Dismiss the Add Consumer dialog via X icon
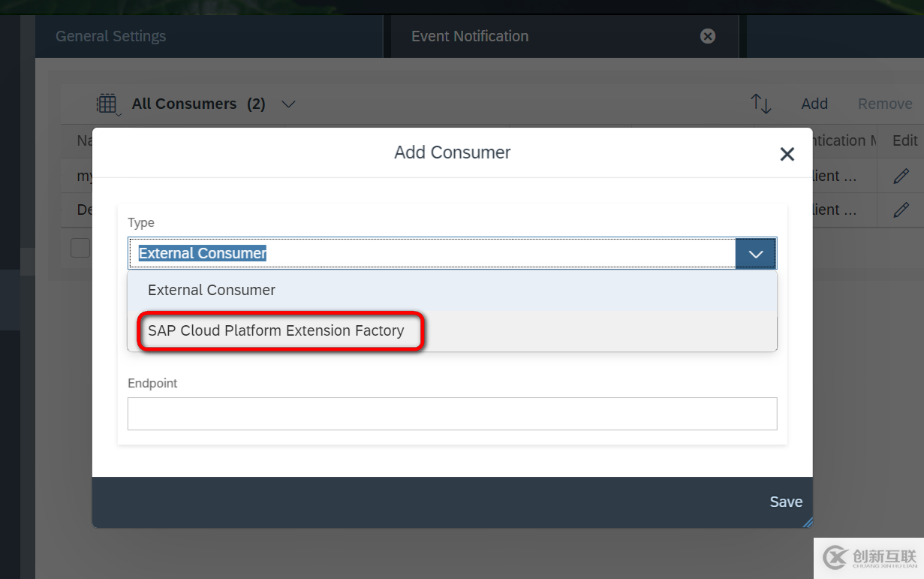Screen dimensions: 924x579 [x=787, y=154]
